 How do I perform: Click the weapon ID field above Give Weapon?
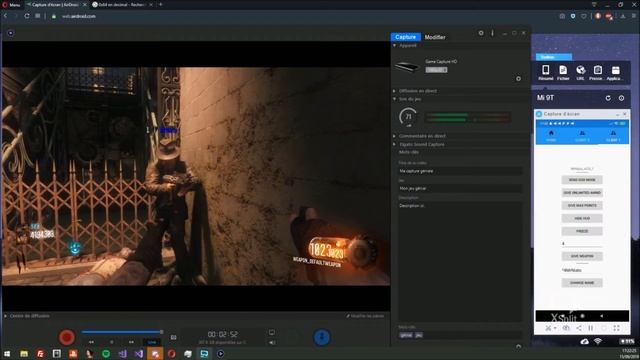pyautogui.click(x=582, y=244)
